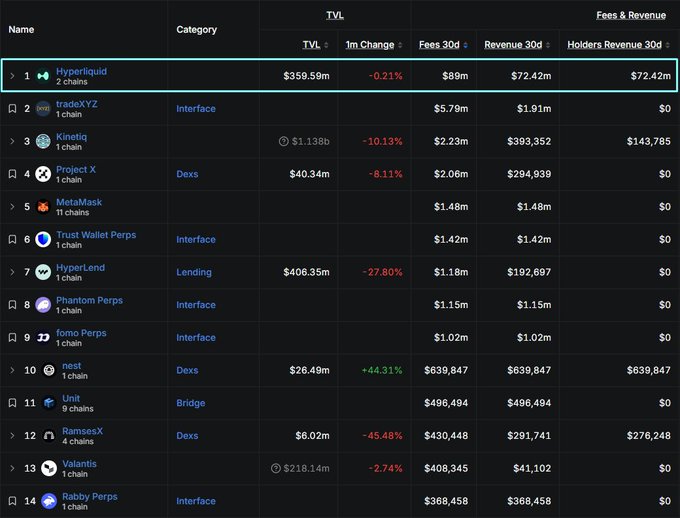Open the Hyperliquid protocol link
This screenshot has height=518, width=680.
pos(82,72)
